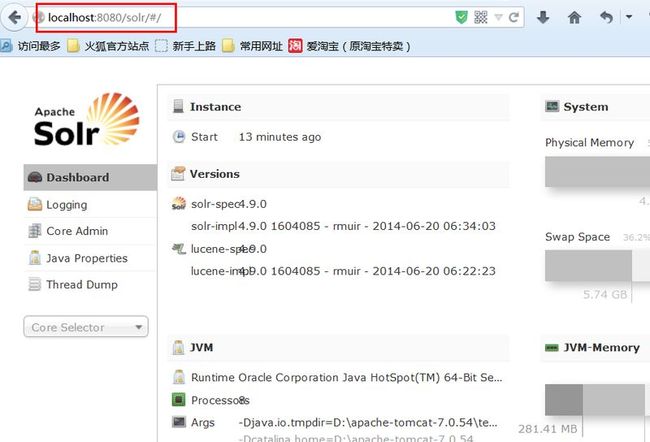Click the Swap Space label

tap(577, 237)
